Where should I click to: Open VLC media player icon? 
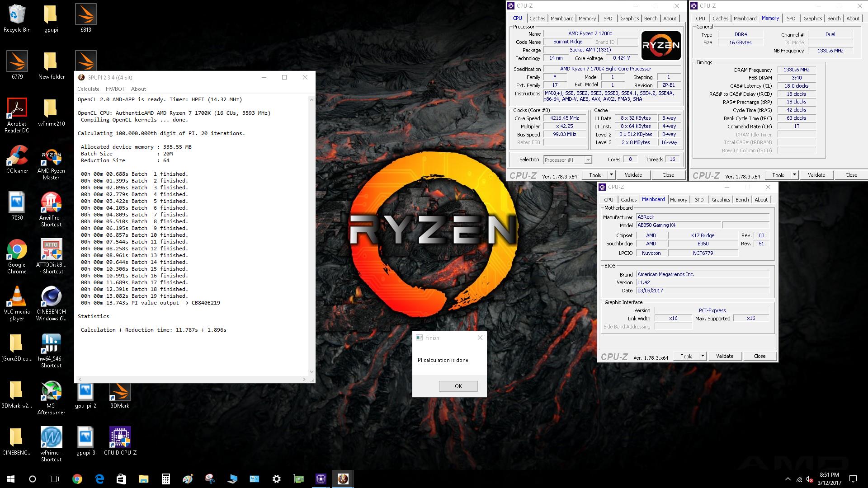[x=17, y=304]
